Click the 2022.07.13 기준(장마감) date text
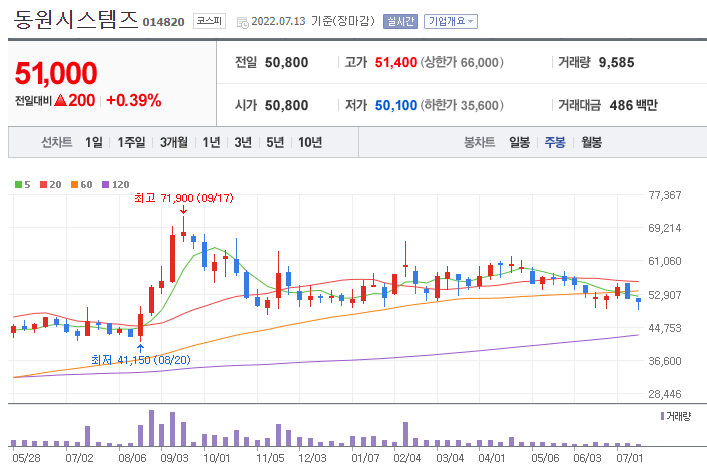 312,21
